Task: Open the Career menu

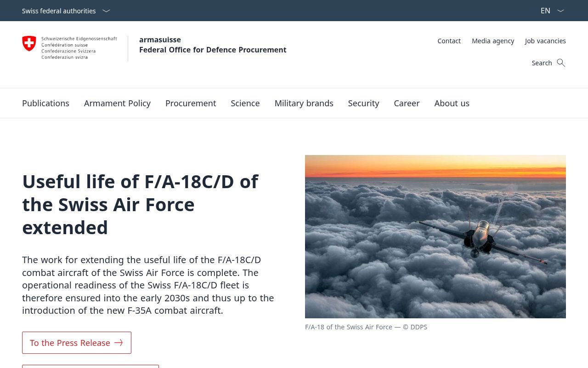Action: 407,103
